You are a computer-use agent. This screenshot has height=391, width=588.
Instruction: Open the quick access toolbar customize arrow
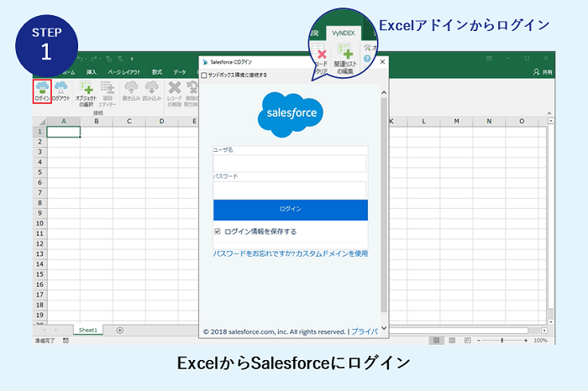pyautogui.click(x=132, y=59)
